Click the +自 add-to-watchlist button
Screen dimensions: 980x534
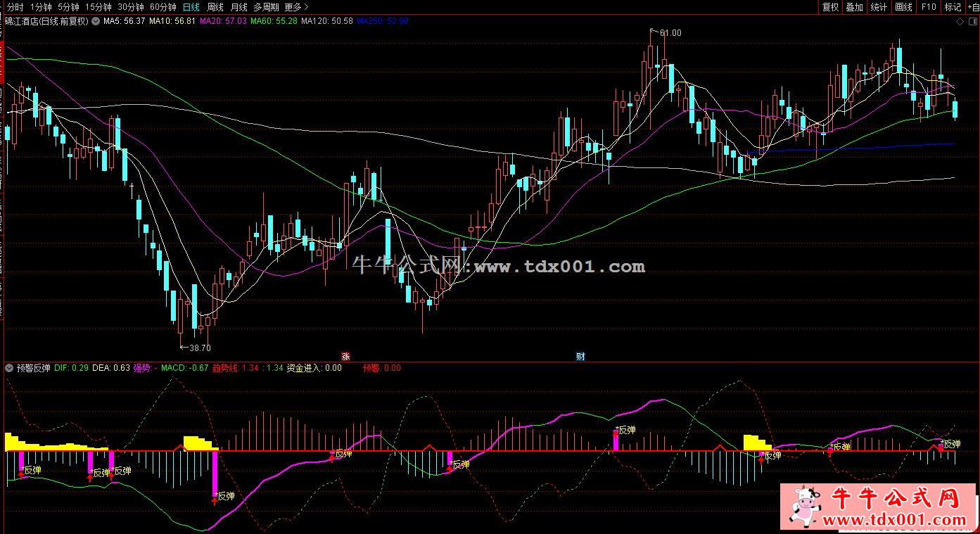point(973,7)
